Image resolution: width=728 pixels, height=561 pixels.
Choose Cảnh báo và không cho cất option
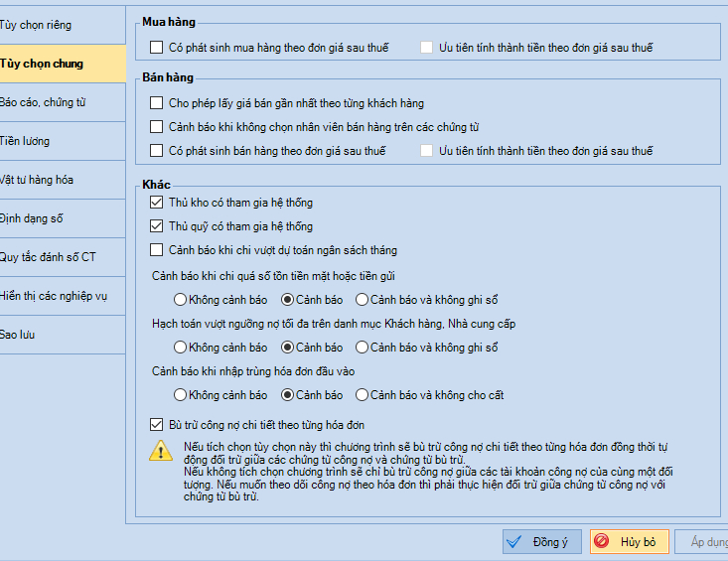pyautogui.click(x=363, y=395)
